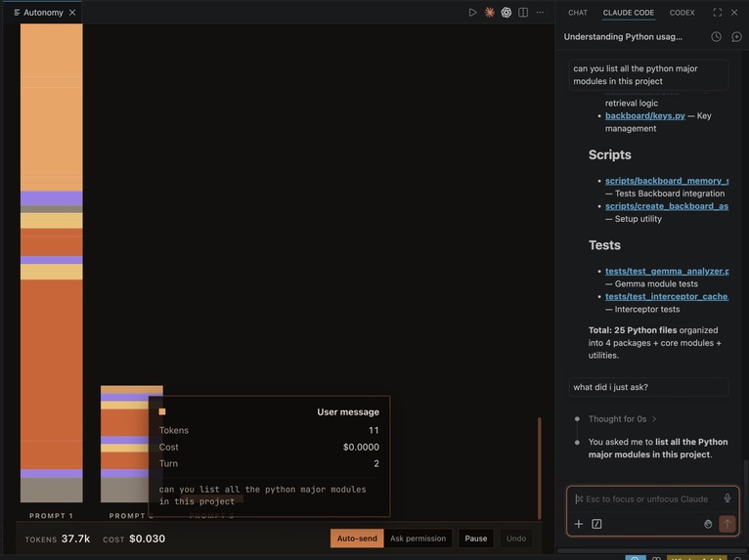Image resolution: width=749 pixels, height=560 pixels.
Task: Open the editor's more actions ellipsis menu
Action: click(540, 13)
